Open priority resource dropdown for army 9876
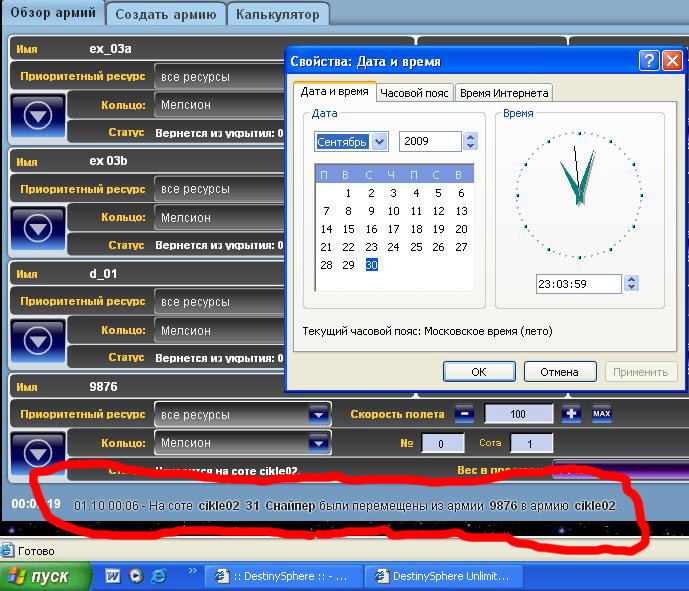The width and height of the screenshot is (689, 591). click(x=318, y=414)
